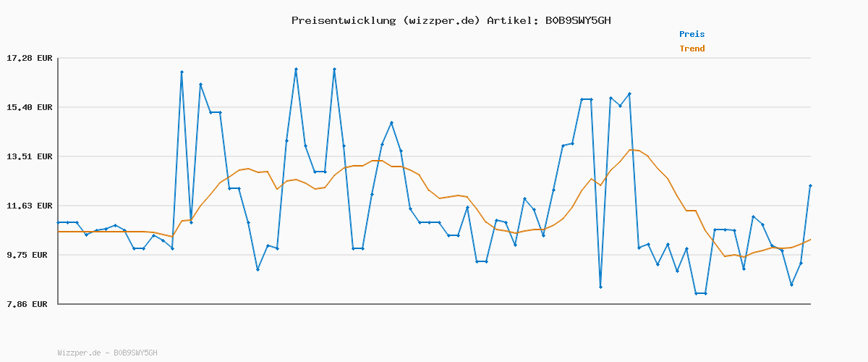Click the Preis legend label

pyautogui.click(x=692, y=34)
